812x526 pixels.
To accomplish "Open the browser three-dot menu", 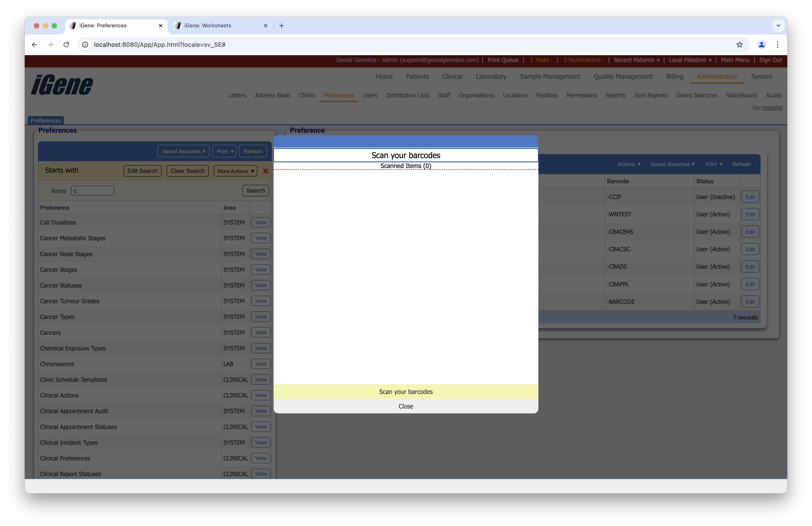I will click(x=778, y=45).
